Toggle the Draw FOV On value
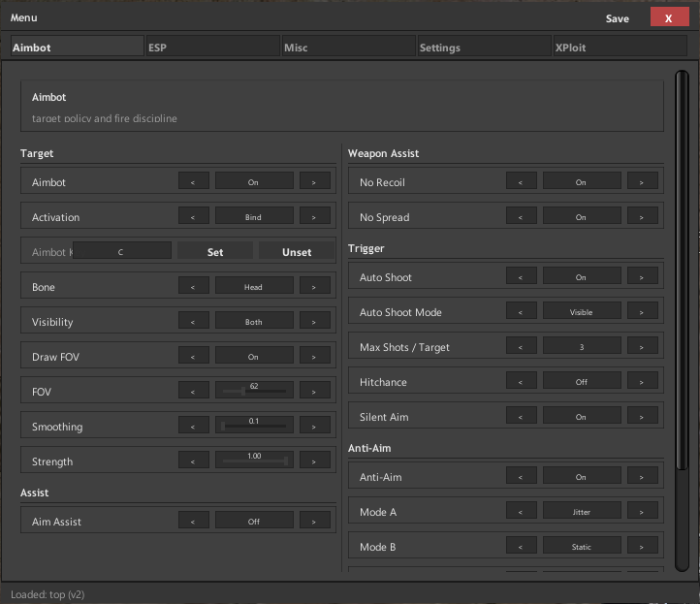Image resolution: width=700 pixels, height=604 pixels. coord(254,356)
